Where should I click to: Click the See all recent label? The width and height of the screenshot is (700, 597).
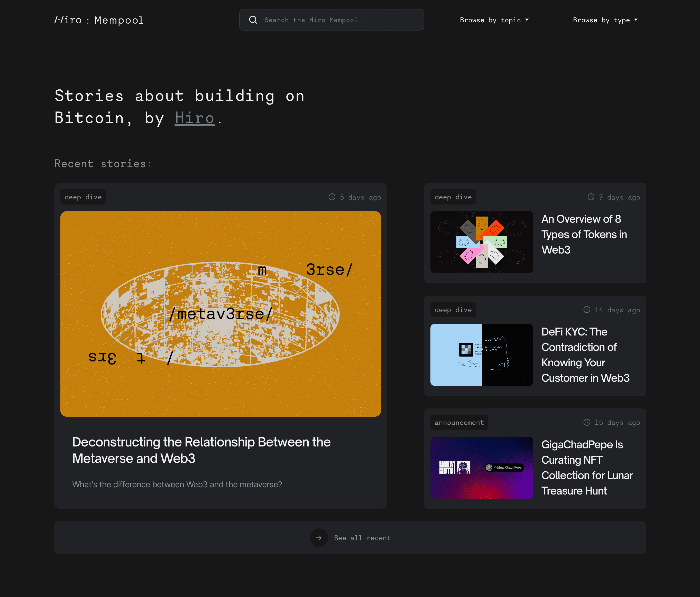pos(362,538)
